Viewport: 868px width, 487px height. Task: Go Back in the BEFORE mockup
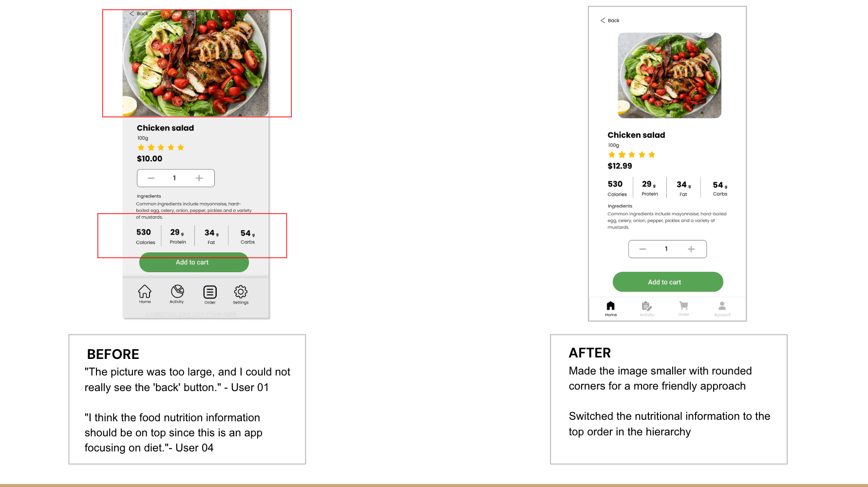click(x=139, y=14)
